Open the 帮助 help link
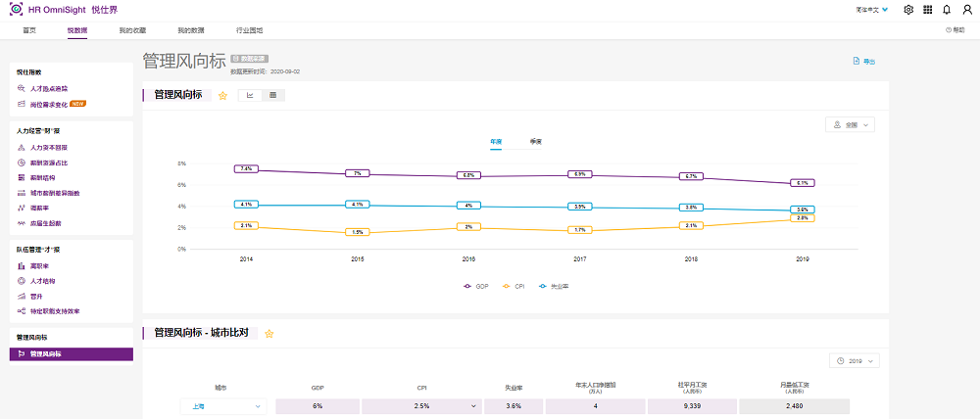Viewport: 980px width, 419px height. point(955,30)
